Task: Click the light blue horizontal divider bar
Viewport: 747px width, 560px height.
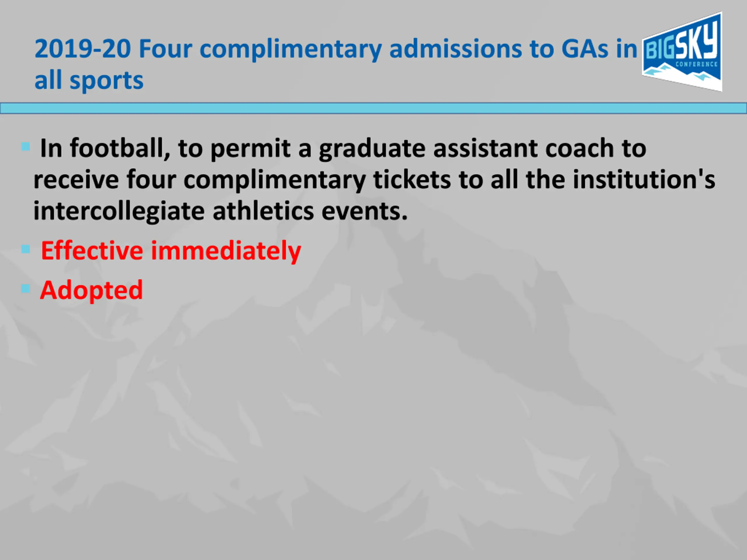Action: click(373, 108)
